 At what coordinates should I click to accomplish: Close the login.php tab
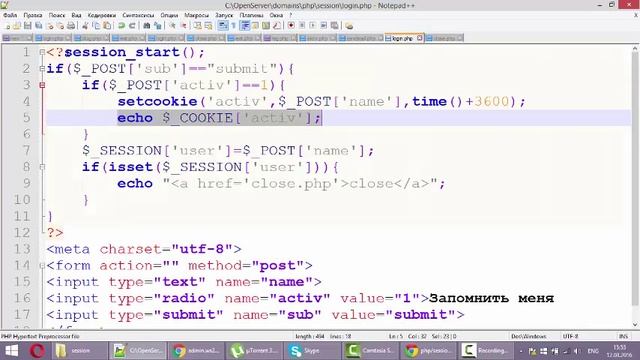tap(420, 38)
